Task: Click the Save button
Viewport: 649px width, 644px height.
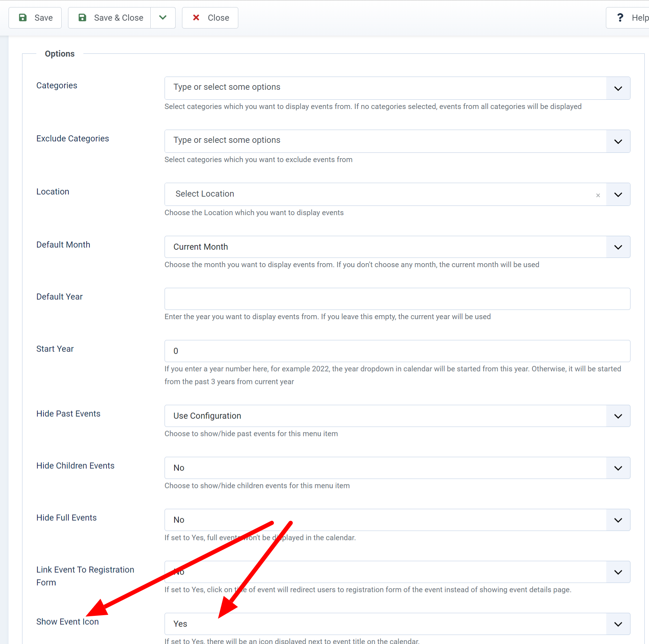Action: pos(35,18)
